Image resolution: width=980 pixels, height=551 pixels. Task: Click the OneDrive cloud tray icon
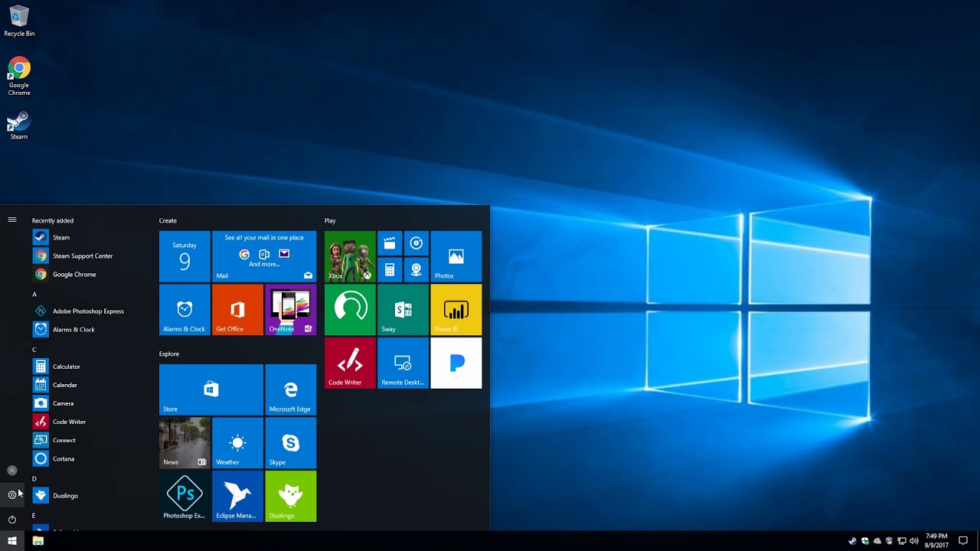tap(877, 541)
